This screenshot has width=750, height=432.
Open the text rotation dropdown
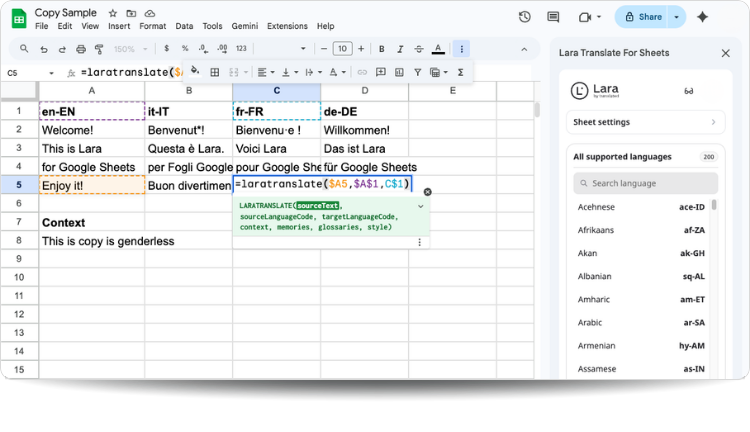tap(337, 72)
